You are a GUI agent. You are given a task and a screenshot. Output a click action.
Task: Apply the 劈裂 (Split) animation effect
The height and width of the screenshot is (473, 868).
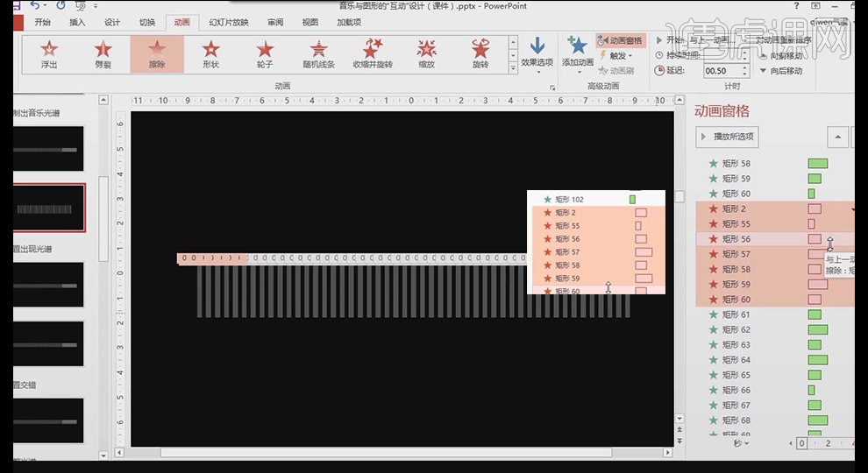[103, 54]
